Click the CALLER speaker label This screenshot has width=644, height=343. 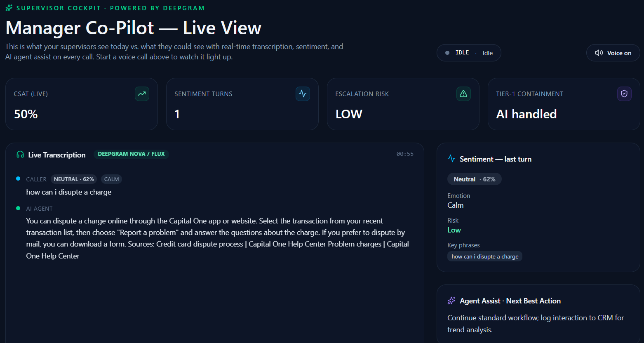36,179
